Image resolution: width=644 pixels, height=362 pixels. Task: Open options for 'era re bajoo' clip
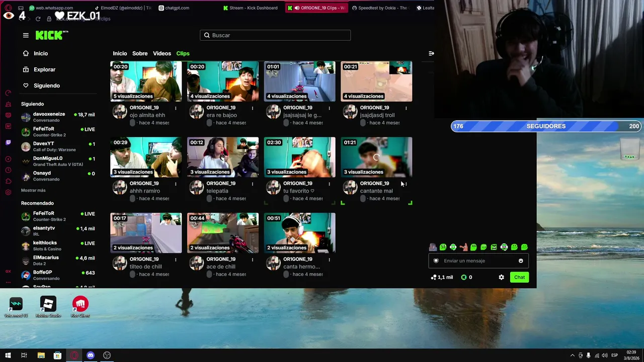click(253, 108)
